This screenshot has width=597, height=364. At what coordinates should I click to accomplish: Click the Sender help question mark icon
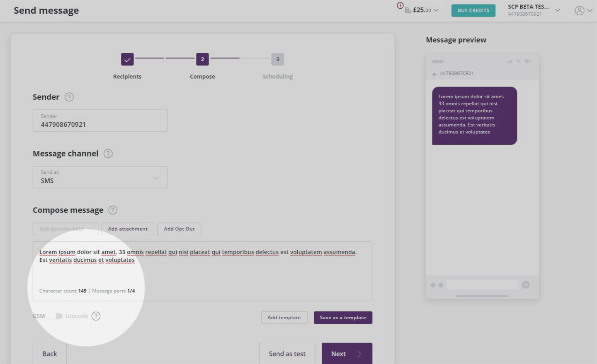69,97
